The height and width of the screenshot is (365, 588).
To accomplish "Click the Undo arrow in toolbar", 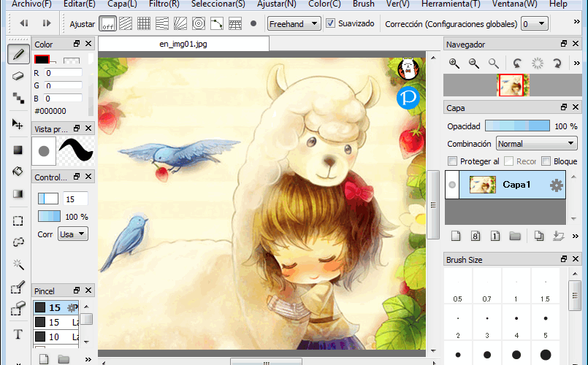I will tap(24, 23).
